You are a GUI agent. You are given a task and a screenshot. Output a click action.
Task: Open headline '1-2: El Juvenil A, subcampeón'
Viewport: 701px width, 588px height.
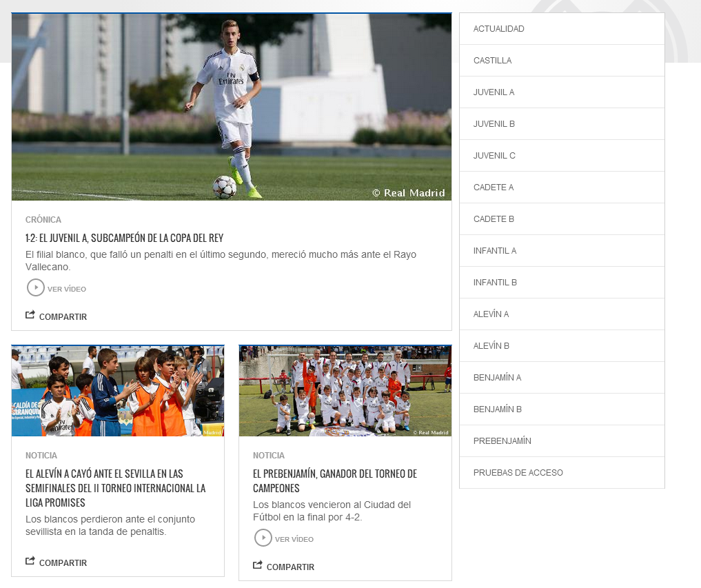coord(124,238)
